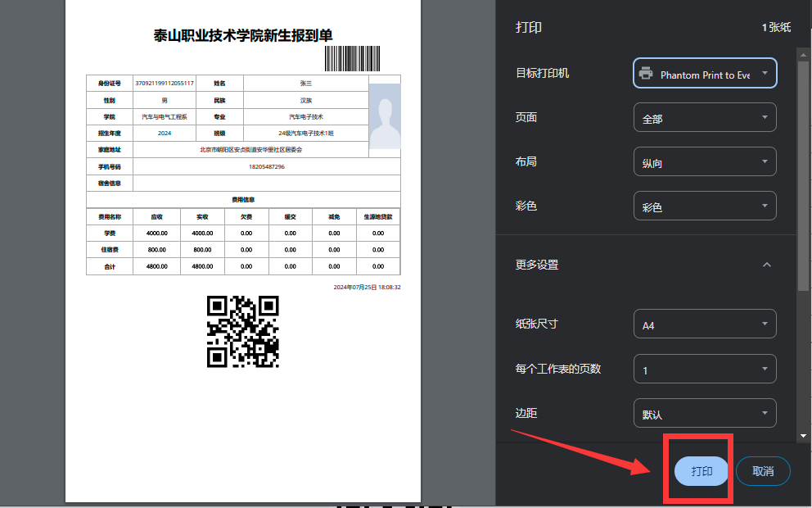Screen dimensions: 812x508
Task: Click the name cell 张三
Action: coord(306,84)
